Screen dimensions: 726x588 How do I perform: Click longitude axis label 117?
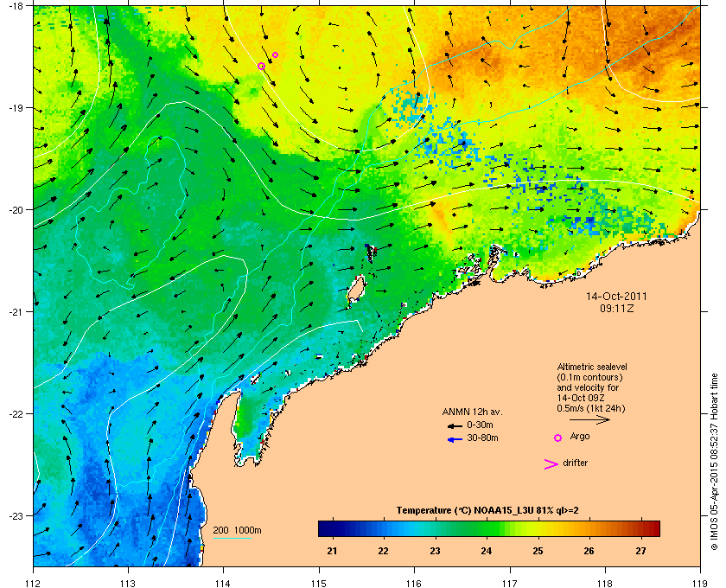click(510, 584)
